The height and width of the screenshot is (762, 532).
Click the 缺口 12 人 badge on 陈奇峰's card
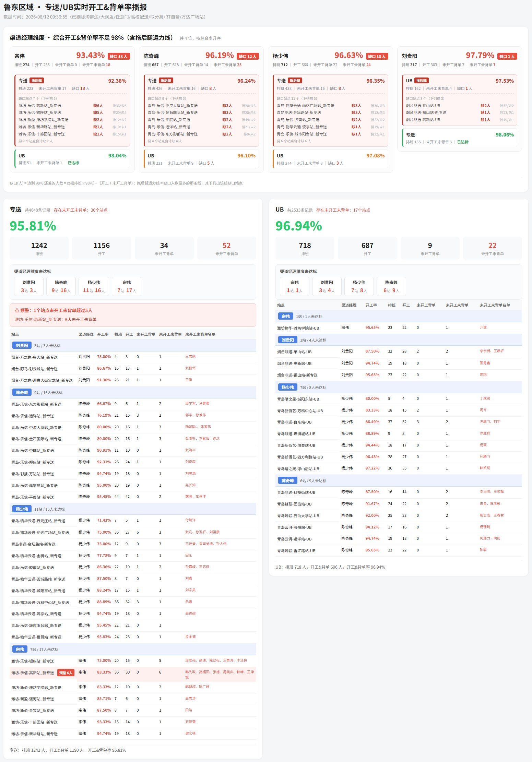click(248, 56)
